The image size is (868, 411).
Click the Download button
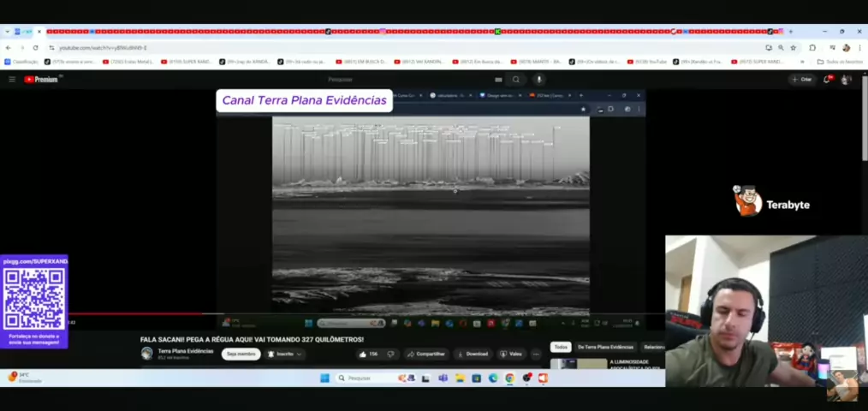[473, 354]
